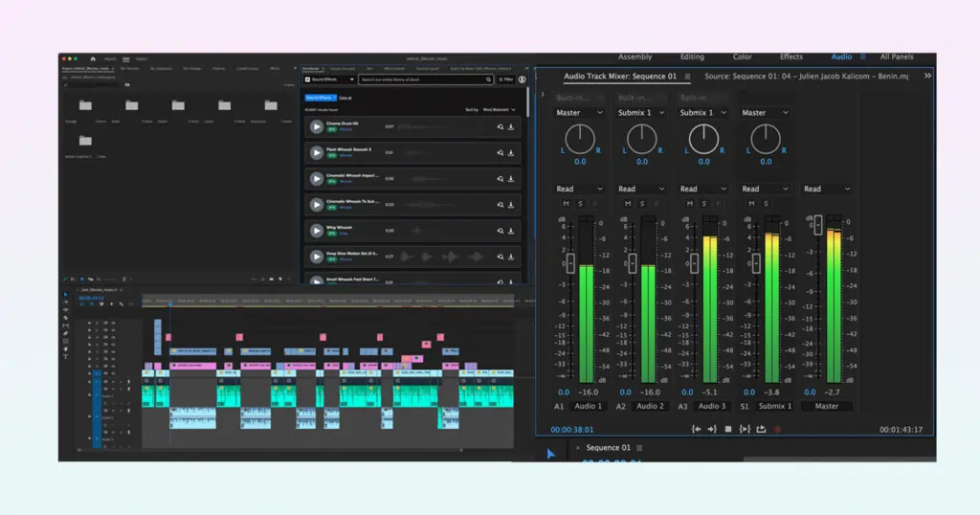Open the user account icon beside Filter
Screen dimensions: 980x515
click(523, 80)
